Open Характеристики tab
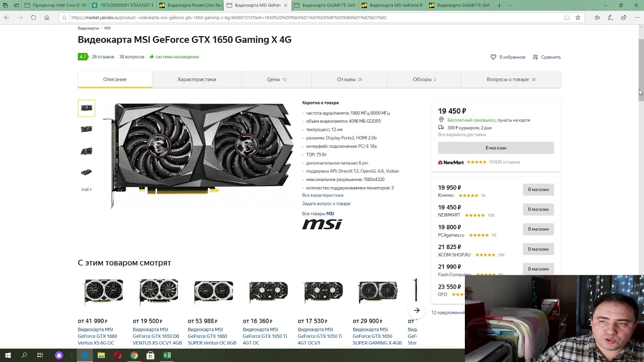 [197, 79]
